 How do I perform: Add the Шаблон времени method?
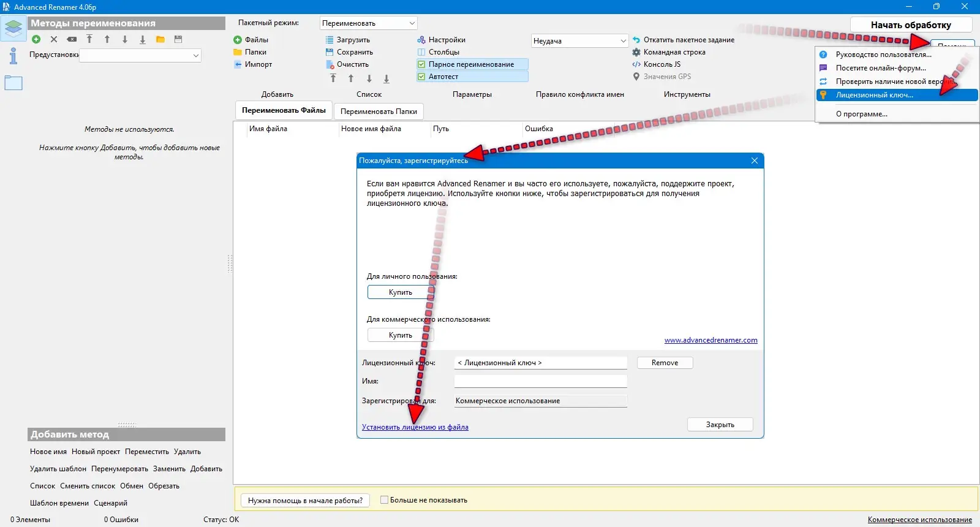pos(59,503)
